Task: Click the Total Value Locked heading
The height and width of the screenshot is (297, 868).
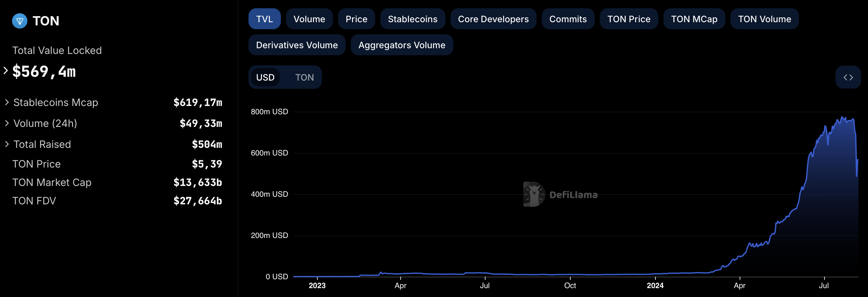Action: (57, 50)
